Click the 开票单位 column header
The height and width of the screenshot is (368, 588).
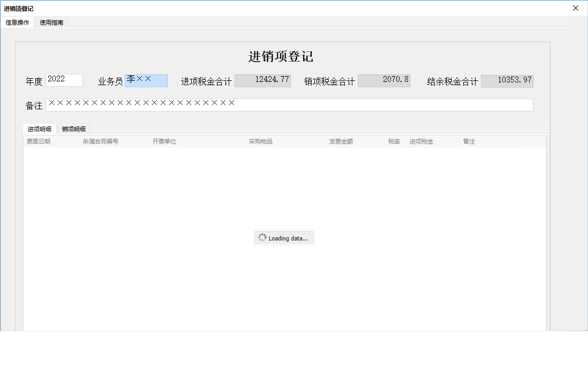point(164,141)
